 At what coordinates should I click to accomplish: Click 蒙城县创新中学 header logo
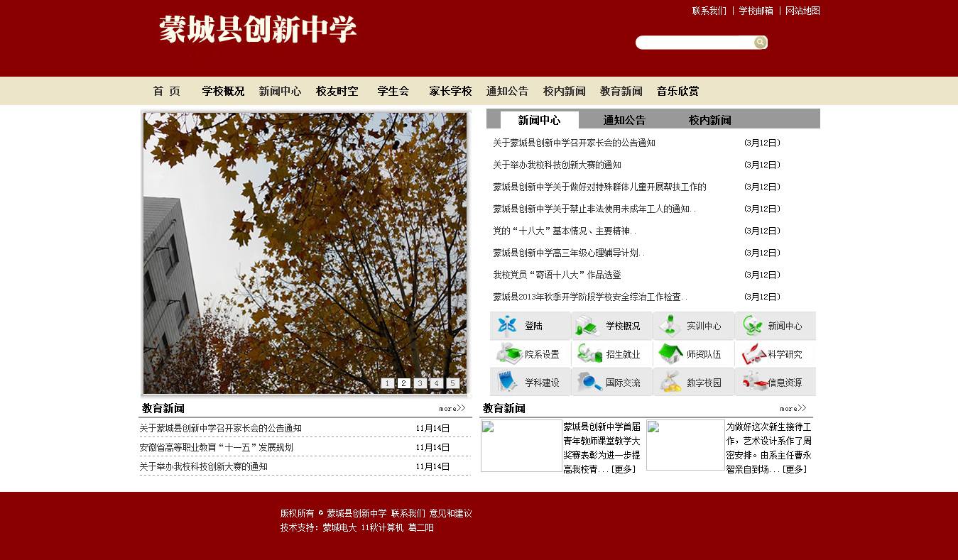coord(258,30)
